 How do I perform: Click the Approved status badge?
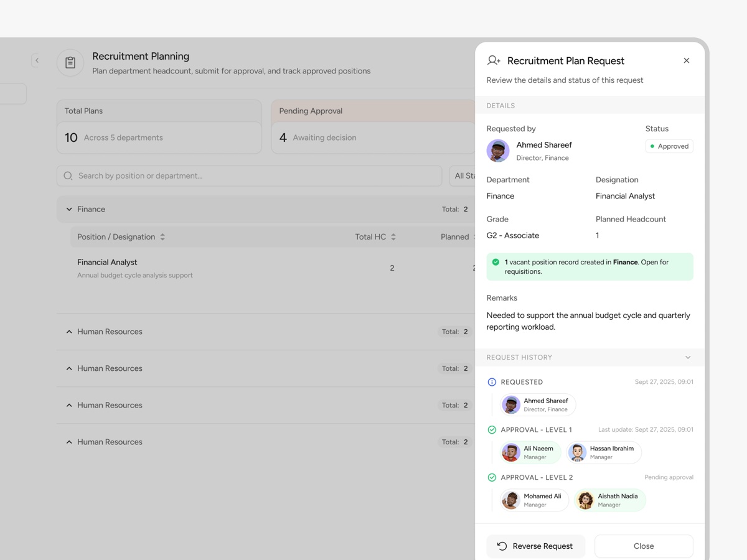coord(669,146)
